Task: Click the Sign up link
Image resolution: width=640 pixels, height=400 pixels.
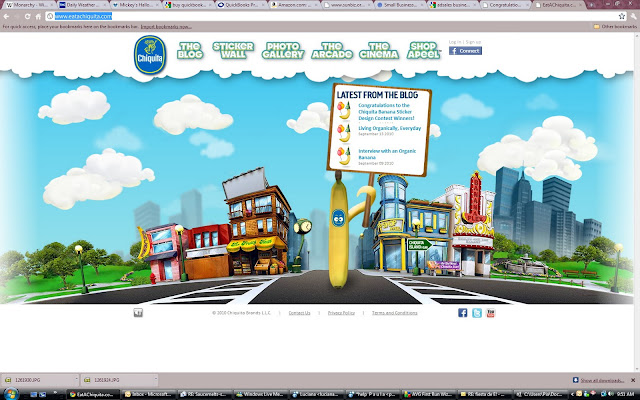Action: 473,42
